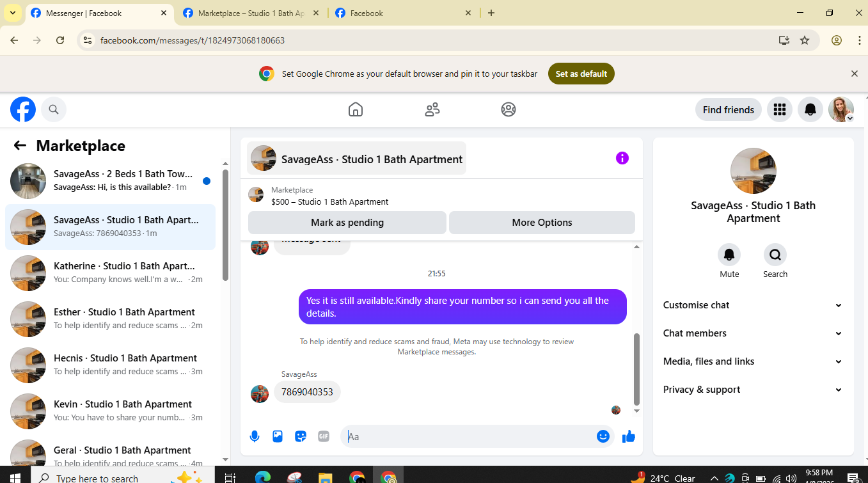The width and height of the screenshot is (868, 483).
Task: Attach a file or photo icon
Action: click(278, 436)
